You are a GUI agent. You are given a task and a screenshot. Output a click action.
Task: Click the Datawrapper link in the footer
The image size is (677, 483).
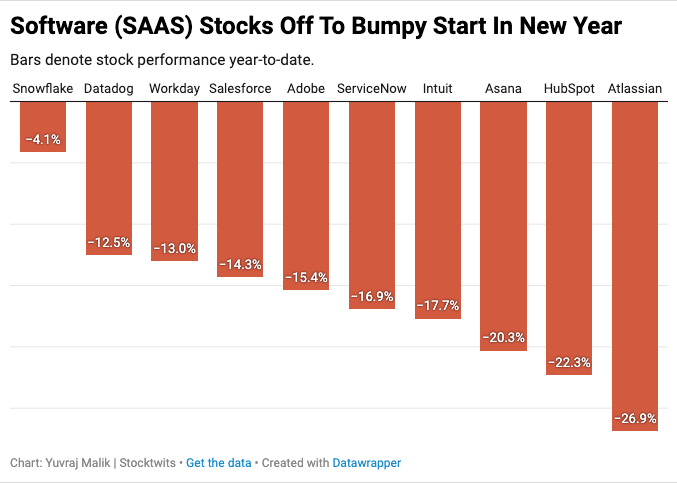pos(366,463)
